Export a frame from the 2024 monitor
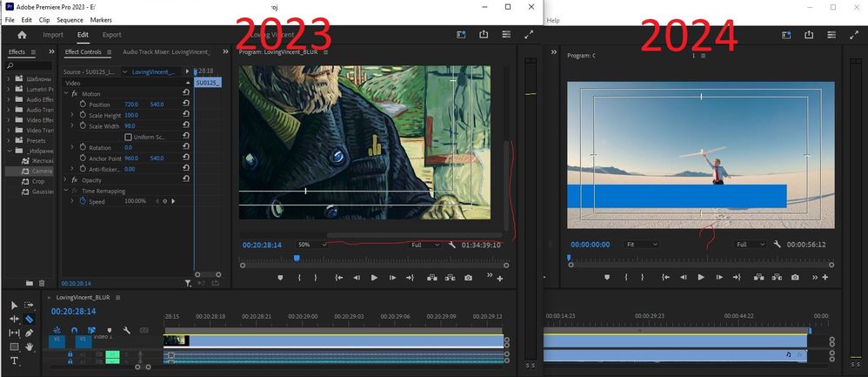Viewport: 868px width, 377px height. coord(795,277)
